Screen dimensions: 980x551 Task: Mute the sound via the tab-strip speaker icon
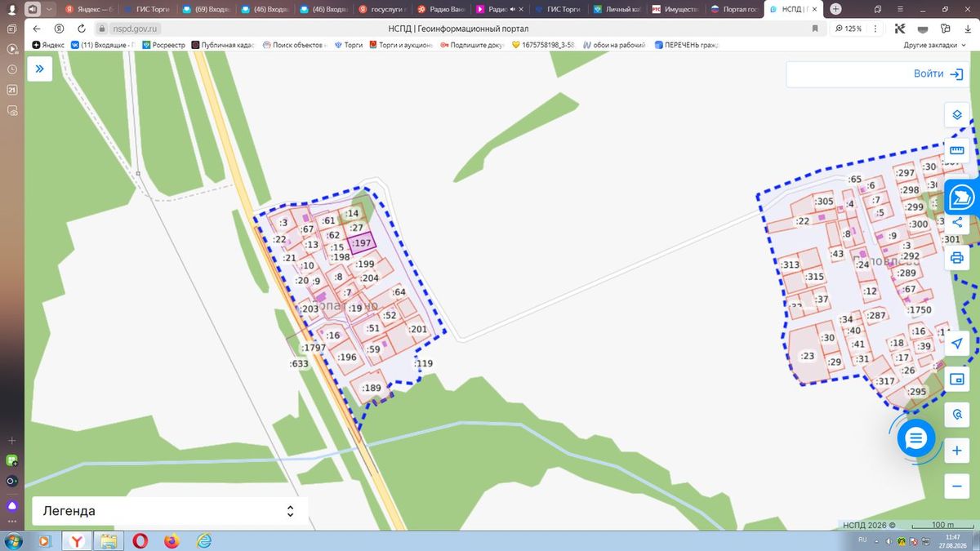[x=33, y=9]
